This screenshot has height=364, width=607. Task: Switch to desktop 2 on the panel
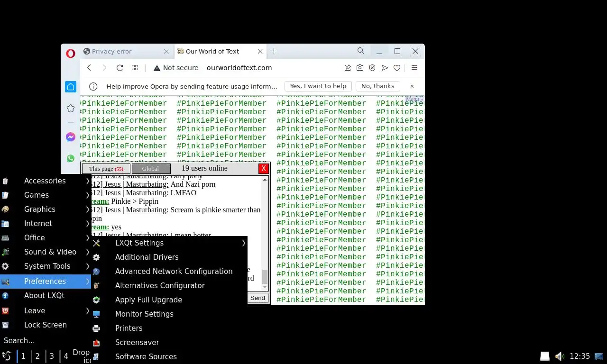[37, 356]
